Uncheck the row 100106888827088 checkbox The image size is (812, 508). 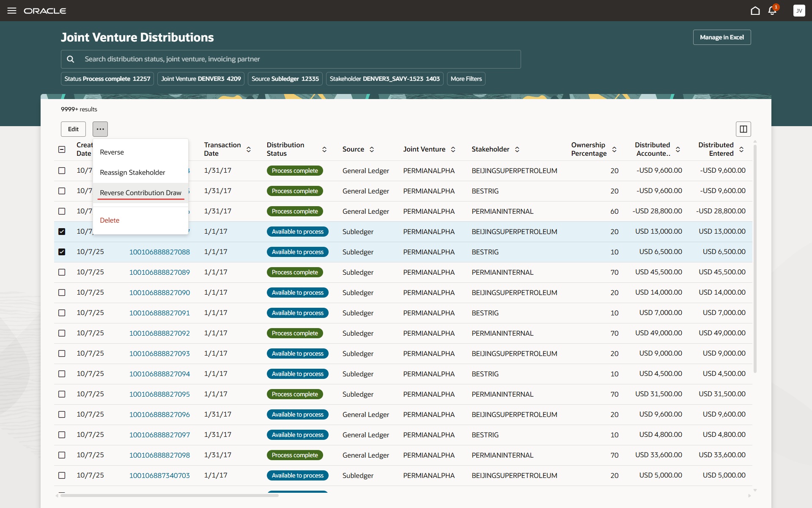(x=62, y=252)
